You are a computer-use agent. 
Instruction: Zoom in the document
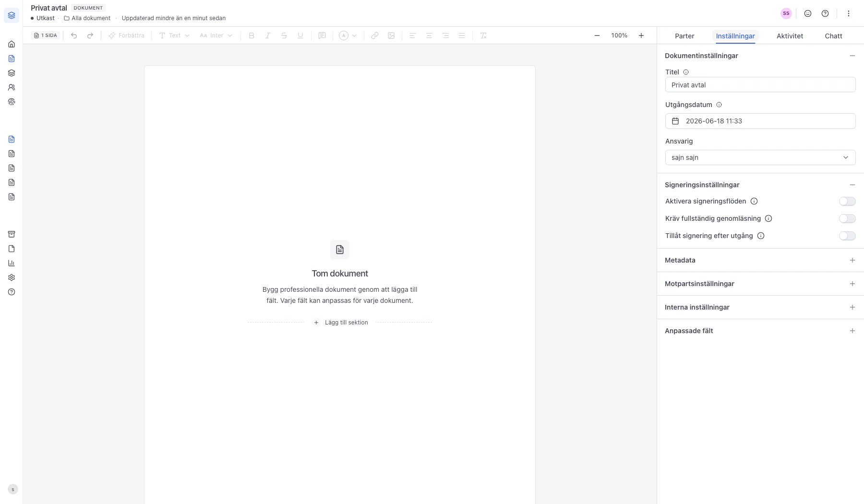(641, 36)
